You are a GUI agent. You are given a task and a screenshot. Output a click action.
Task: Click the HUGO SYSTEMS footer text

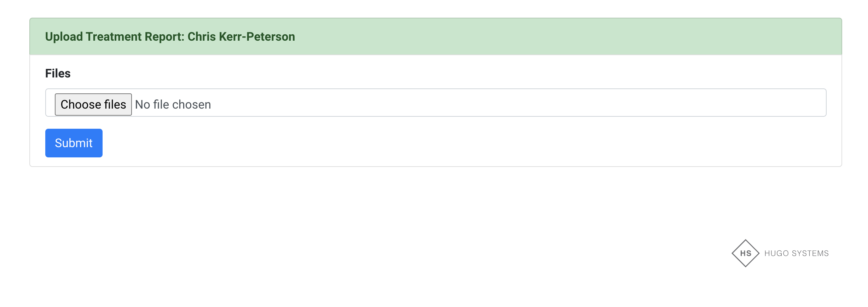796,254
